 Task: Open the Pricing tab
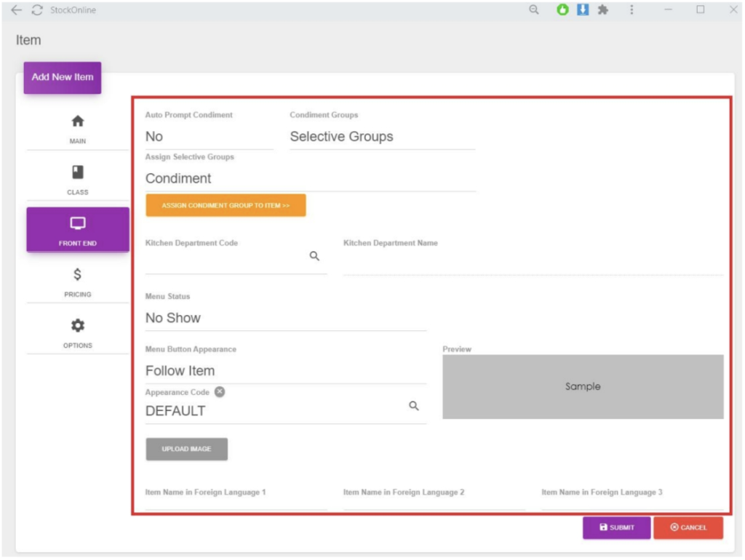(78, 281)
